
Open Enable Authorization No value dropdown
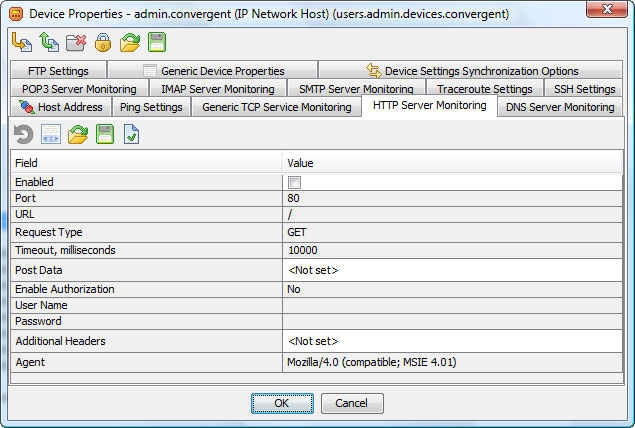[x=452, y=290]
